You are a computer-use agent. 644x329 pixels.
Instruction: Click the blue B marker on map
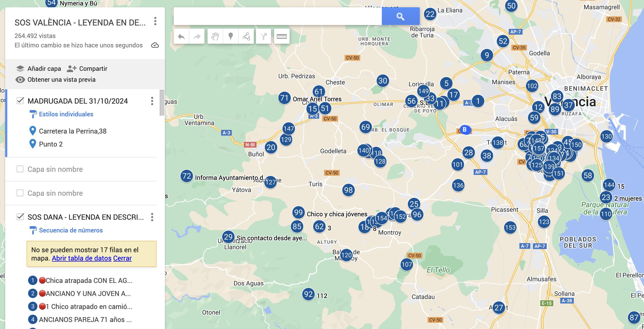pos(465,130)
